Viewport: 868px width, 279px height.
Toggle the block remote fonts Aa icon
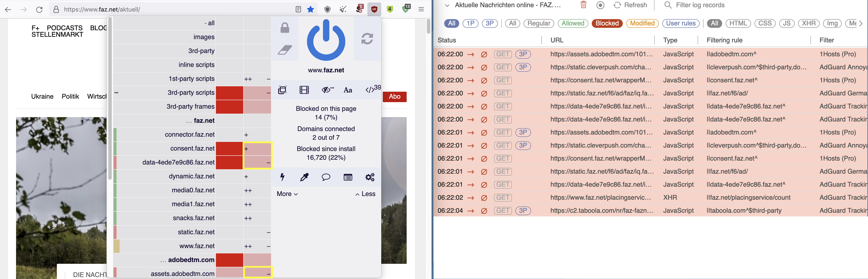pyautogui.click(x=348, y=90)
